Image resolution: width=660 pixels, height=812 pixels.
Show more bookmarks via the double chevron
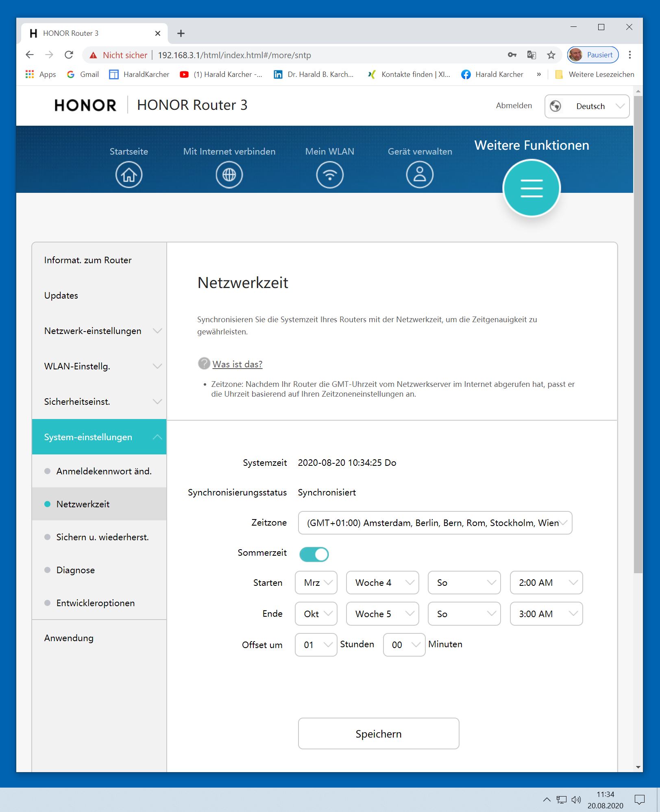539,74
